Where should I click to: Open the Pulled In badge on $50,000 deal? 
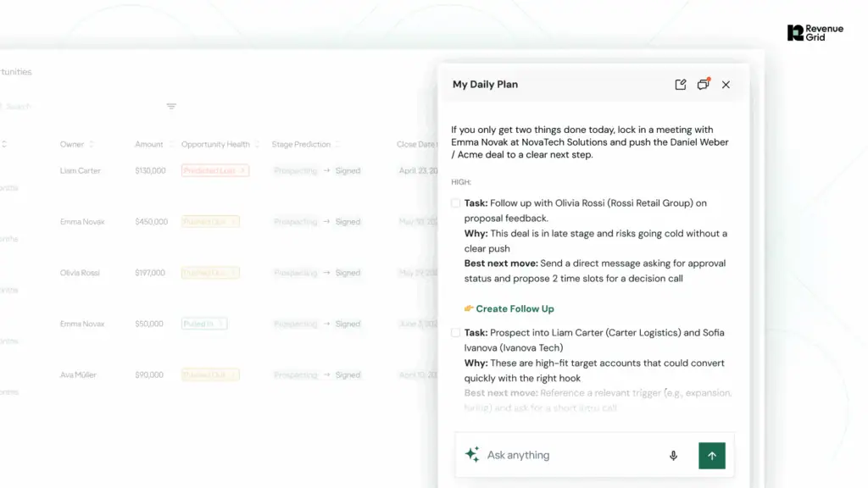coord(204,324)
